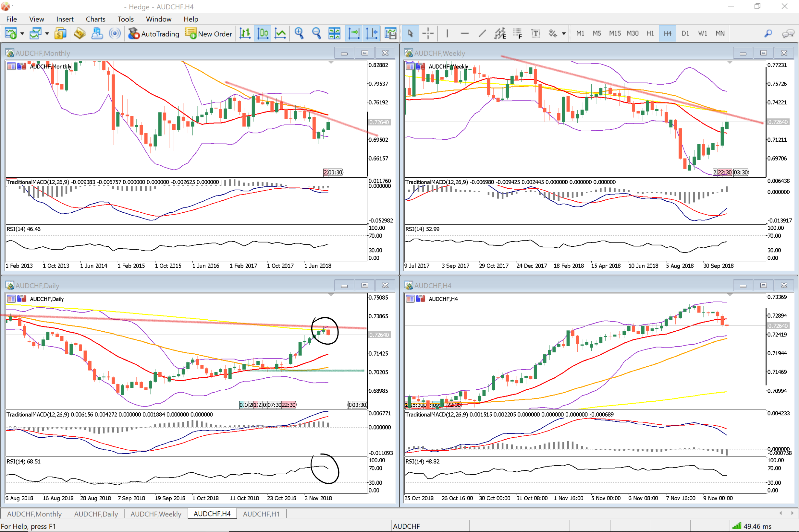Open the search magnifier in toolbar
Viewport: 799px width, 532px height.
(x=768, y=33)
